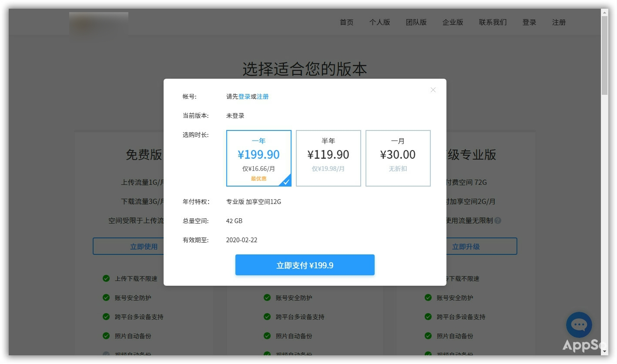Click the check icon next to 账号安全防护
This screenshot has width=617, height=364.
[106, 297]
